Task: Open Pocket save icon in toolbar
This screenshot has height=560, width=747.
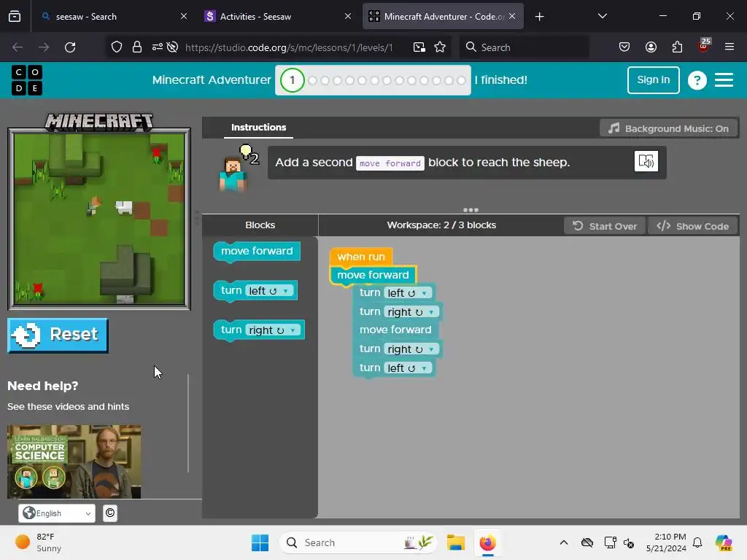Action: click(x=624, y=47)
